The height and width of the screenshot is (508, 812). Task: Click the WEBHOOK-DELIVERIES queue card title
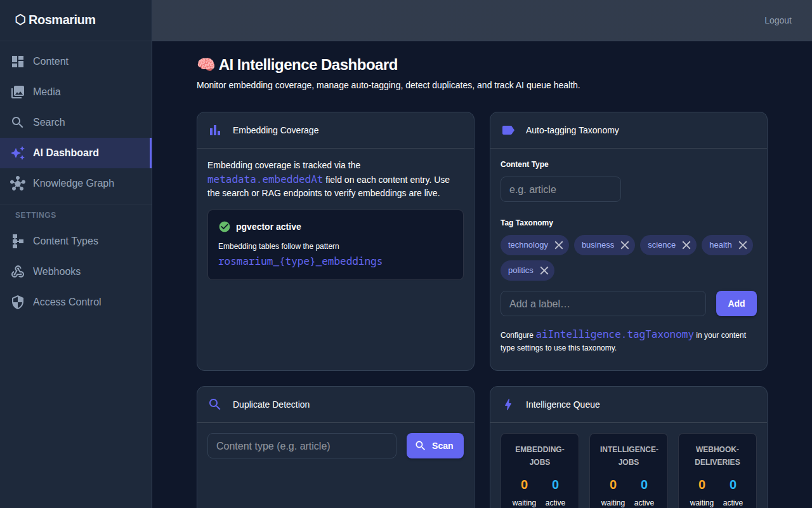(x=717, y=455)
